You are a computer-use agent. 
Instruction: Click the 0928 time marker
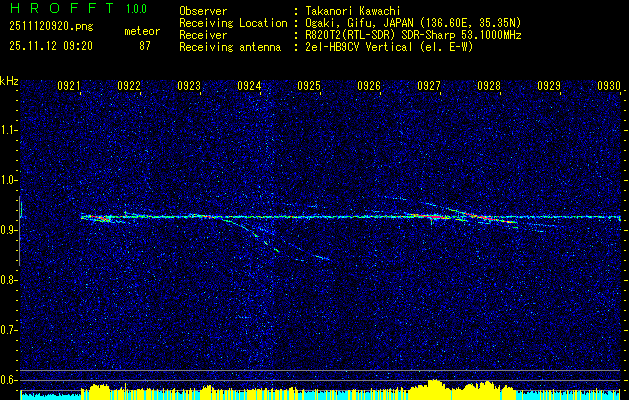click(489, 85)
